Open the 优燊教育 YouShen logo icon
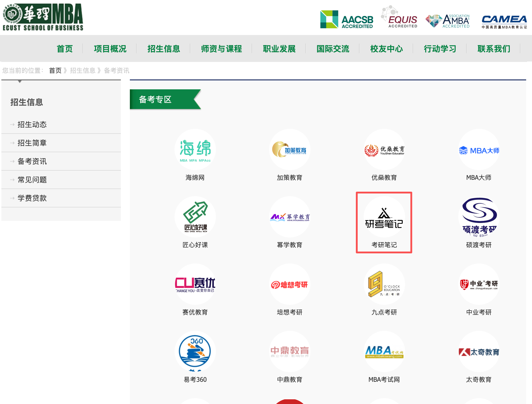The image size is (532, 404). [384, 149]
